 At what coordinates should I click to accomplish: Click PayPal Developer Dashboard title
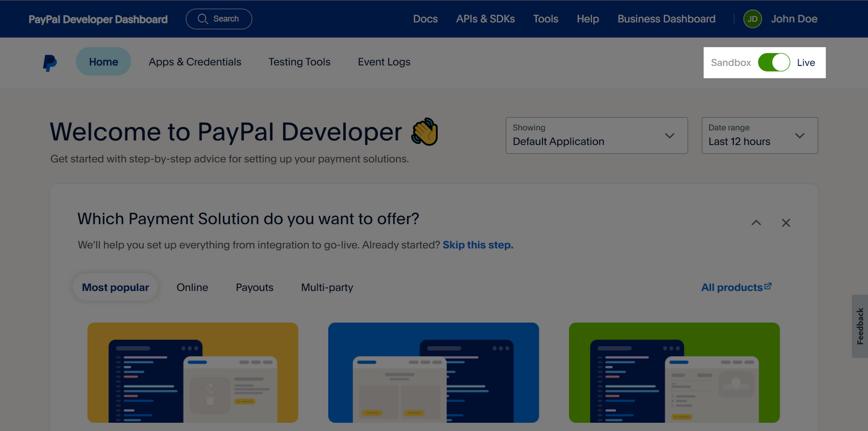pyautogui.click(x=98, y=19)
